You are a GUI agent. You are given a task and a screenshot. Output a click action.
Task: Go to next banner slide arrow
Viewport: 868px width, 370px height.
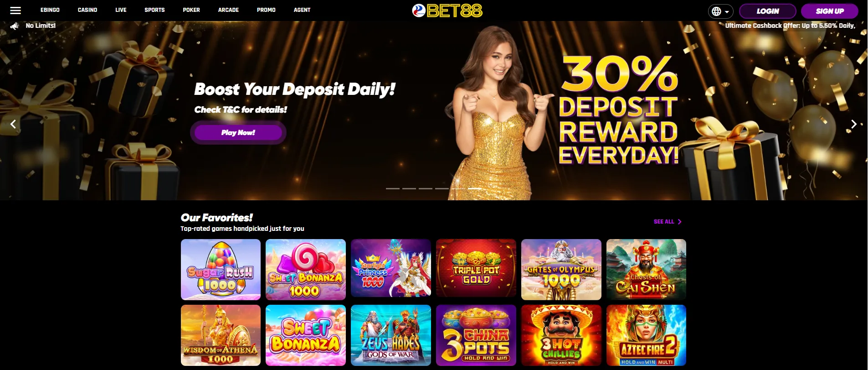(x=854, y=124)
